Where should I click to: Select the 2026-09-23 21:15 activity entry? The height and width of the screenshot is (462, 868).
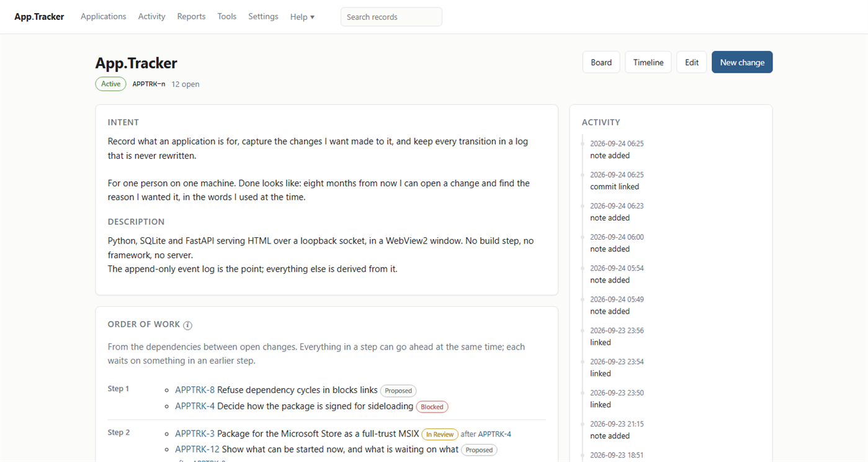click(x=617, y=430)
